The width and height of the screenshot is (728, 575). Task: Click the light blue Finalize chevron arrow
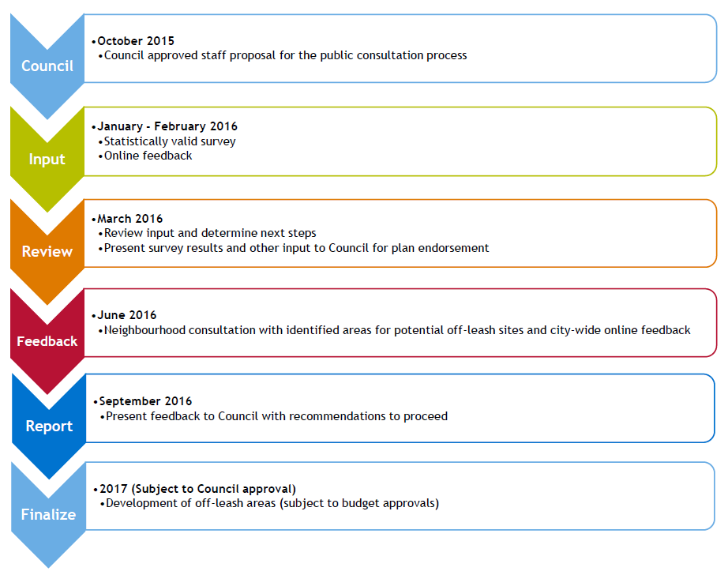coord(48,514)
